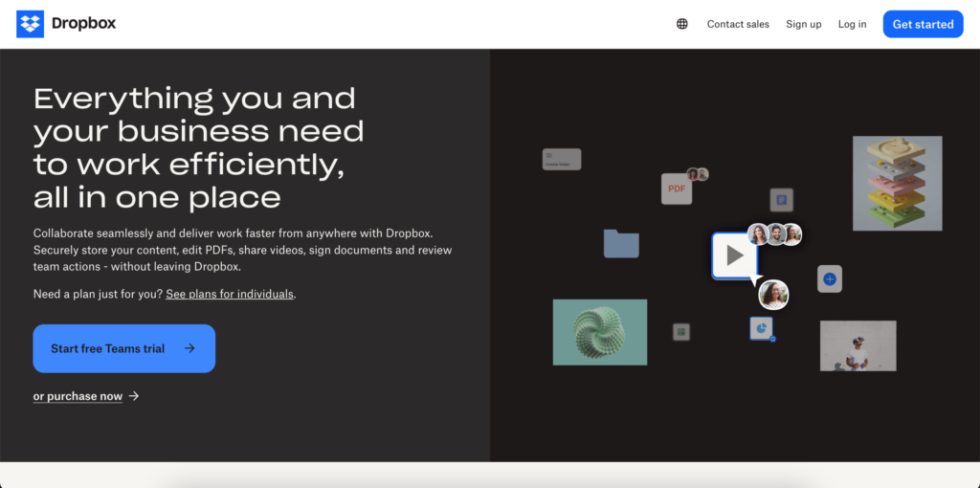Image resolution: width=980 pixels, height=488 pixels.
Task: Open the stacked colorful layers thumbnail
Action: pos(898,183)
